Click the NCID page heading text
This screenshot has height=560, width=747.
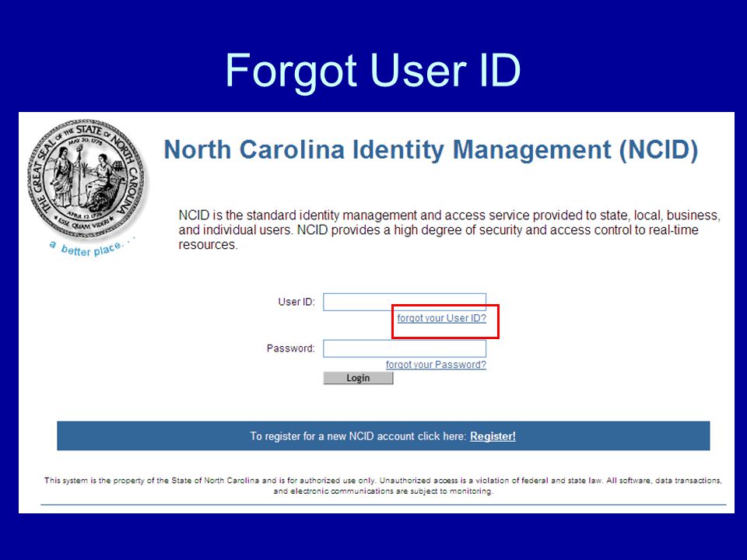430,149
